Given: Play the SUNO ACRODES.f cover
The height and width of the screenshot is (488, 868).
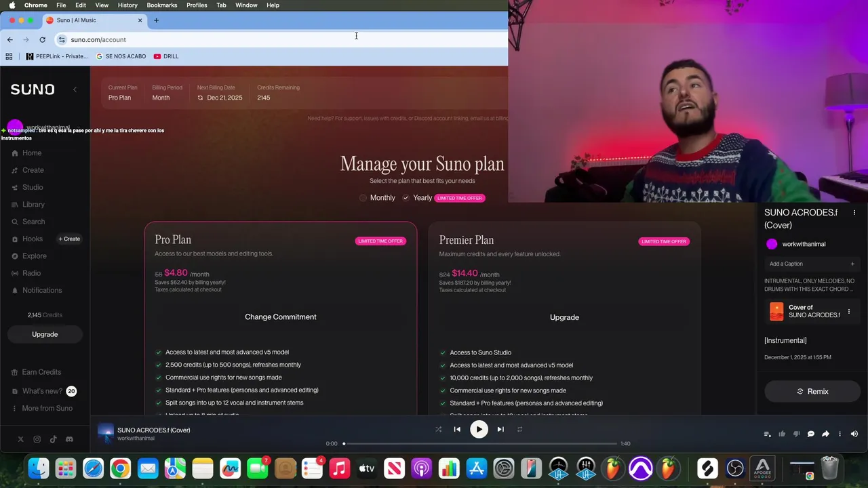Looking at the screenshot, I should click(x=479, y=429).
